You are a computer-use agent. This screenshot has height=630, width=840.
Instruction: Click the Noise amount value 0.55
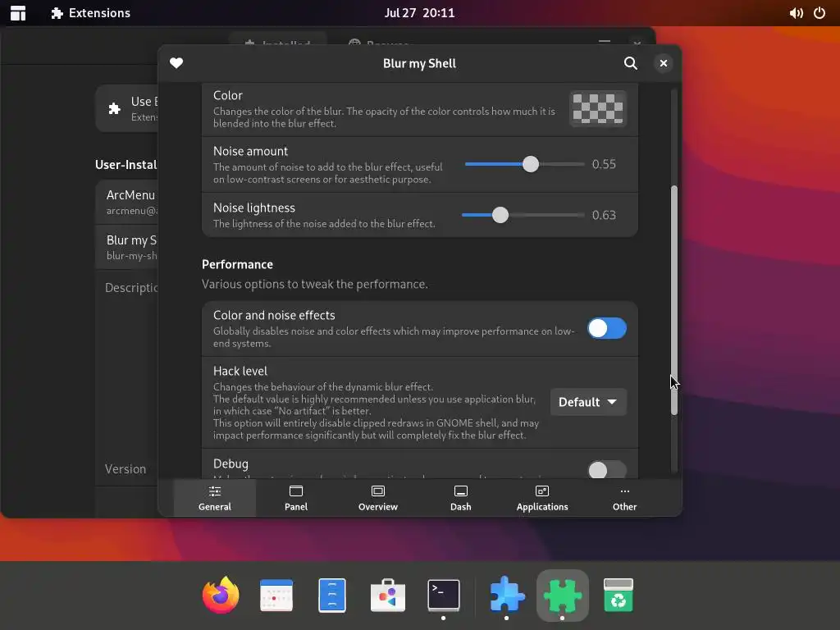click(x=604, y=164)
